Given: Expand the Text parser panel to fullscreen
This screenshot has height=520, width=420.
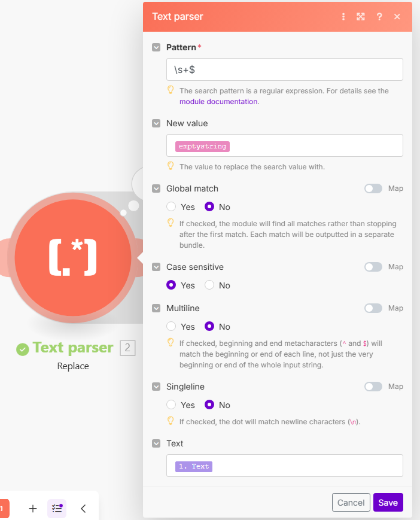Looking at the screenshot, I should tap(361, 17).
